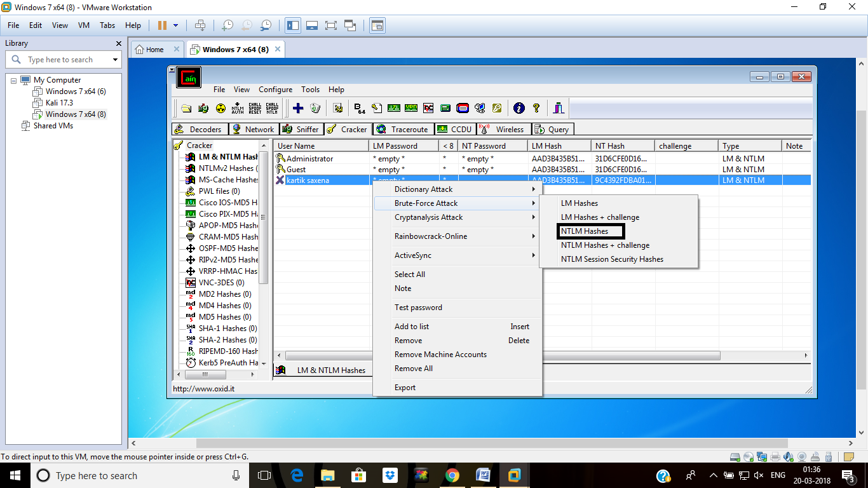Viewport: 868px width, 488px height.
Task: Click the yellow question mark help icon
Action: pyautogui.click(x=536, y=108)
